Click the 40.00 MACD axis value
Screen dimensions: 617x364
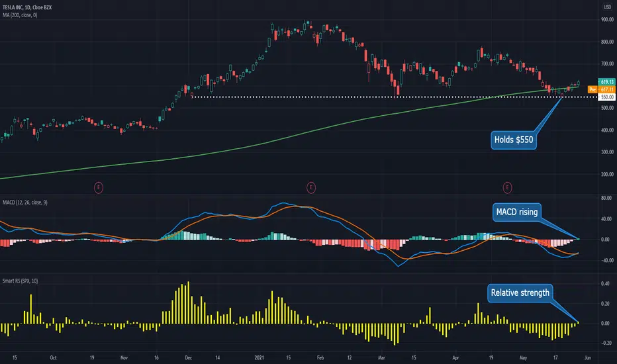606,219
